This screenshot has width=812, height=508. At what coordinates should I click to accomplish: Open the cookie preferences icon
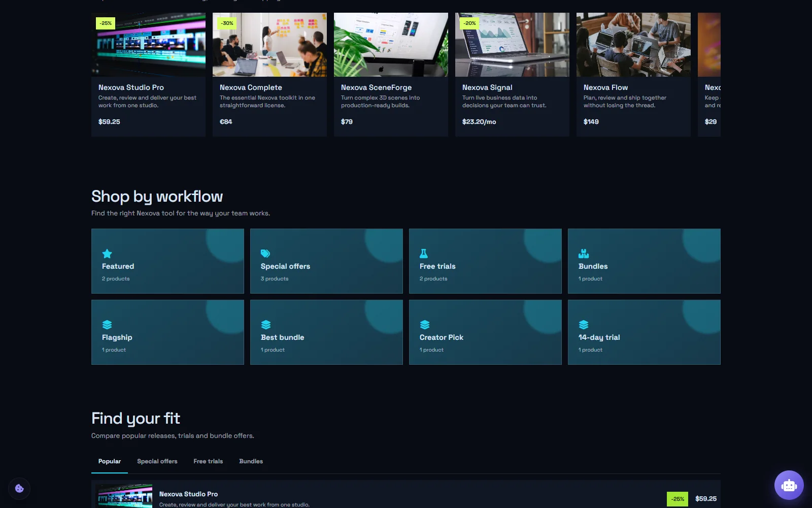pos(19,489)
